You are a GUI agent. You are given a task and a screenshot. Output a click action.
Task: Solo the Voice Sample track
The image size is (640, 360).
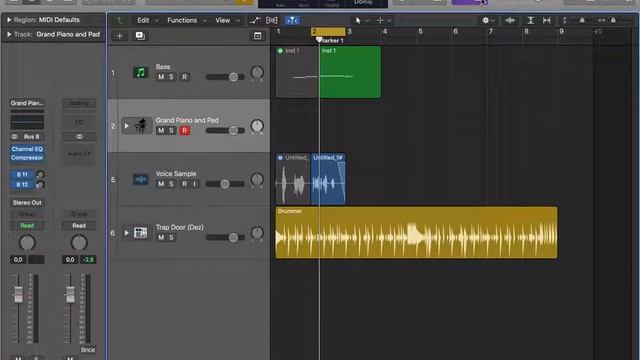tap(171, 184)
